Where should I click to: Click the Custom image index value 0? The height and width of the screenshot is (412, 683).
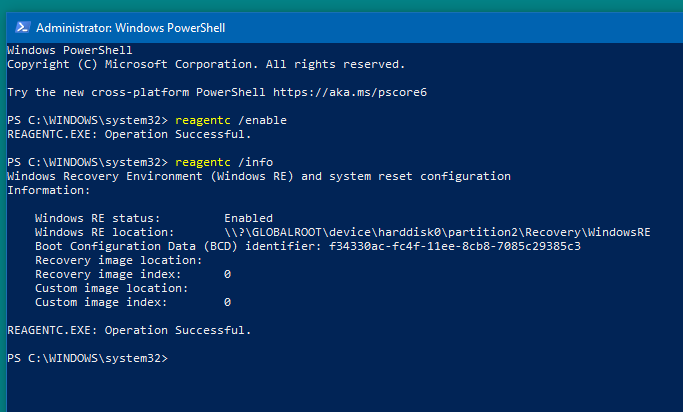click(227, 302)
